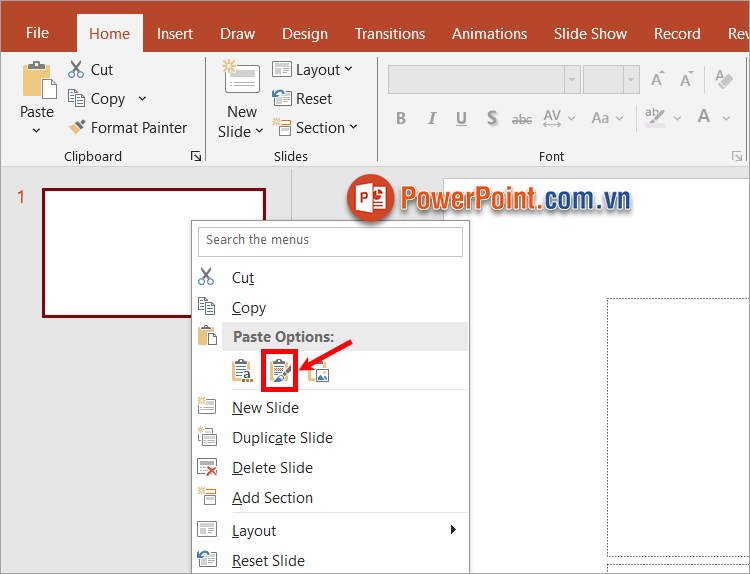
Task: Open the font size dropdown arrow
Action: click(631, 79)
